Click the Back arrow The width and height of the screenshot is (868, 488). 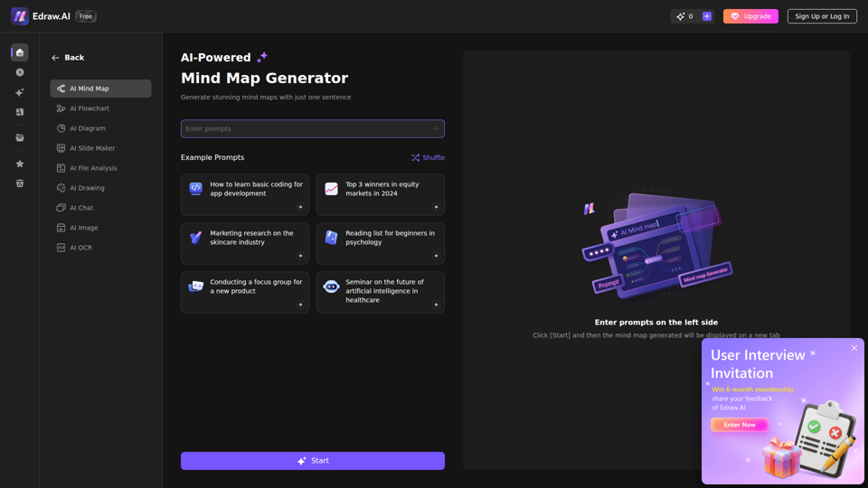tap(55, 58)
